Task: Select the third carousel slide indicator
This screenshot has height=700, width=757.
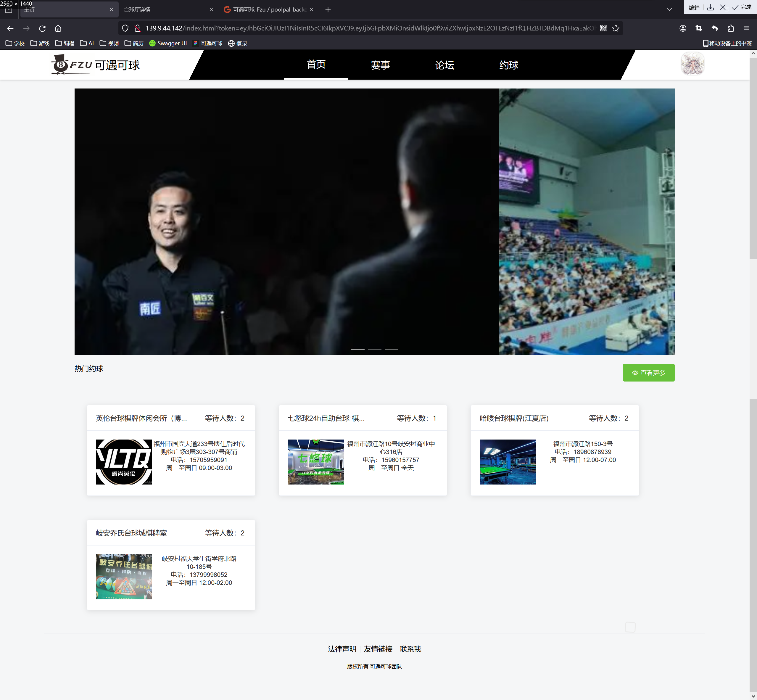Action: tap(391, 348)
